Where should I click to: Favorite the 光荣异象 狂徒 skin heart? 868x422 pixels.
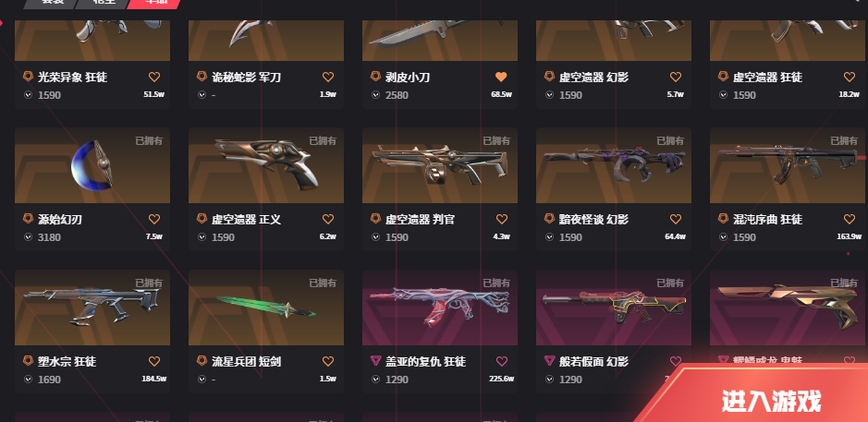[x=153, y=77]
